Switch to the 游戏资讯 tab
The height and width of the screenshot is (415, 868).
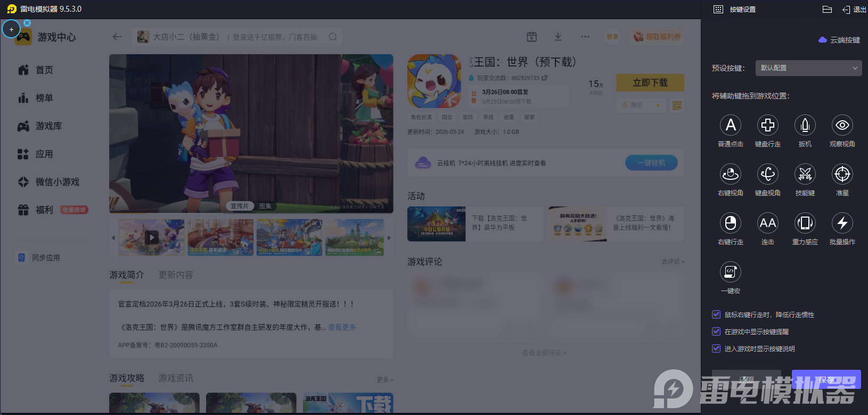click(x=176, y=378)
